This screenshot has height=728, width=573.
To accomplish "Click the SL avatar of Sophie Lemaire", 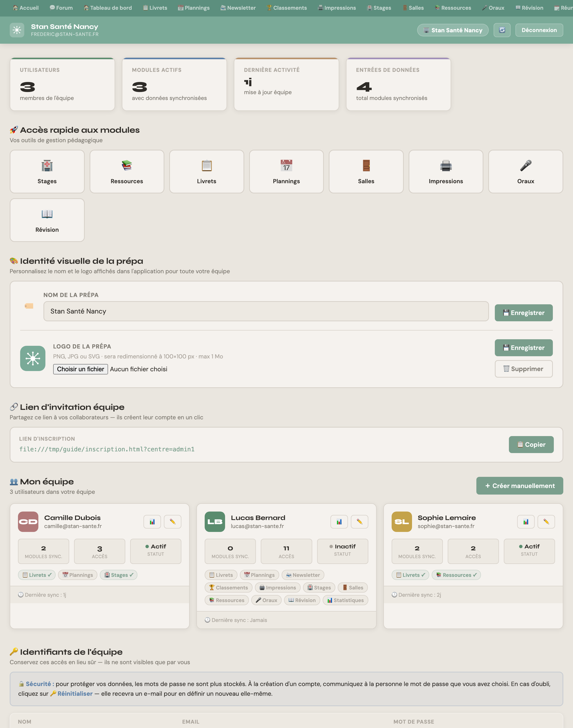I will point(402,522).
